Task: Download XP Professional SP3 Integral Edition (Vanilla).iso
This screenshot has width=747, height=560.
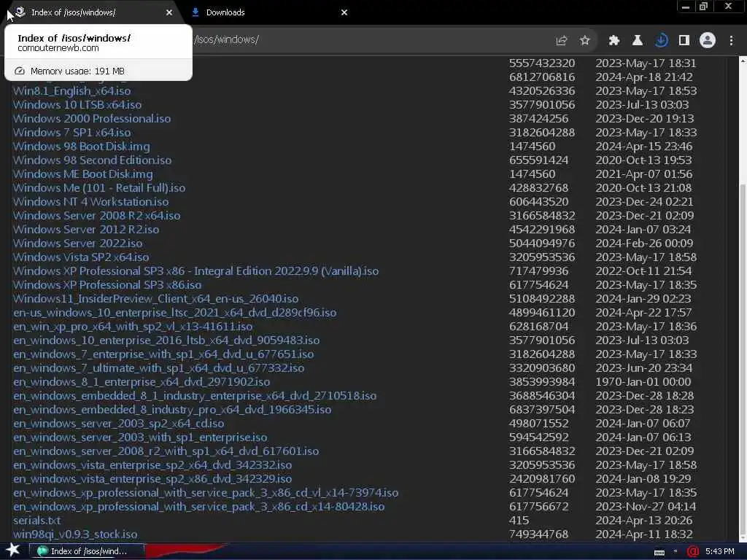Action: pos(196,271)
